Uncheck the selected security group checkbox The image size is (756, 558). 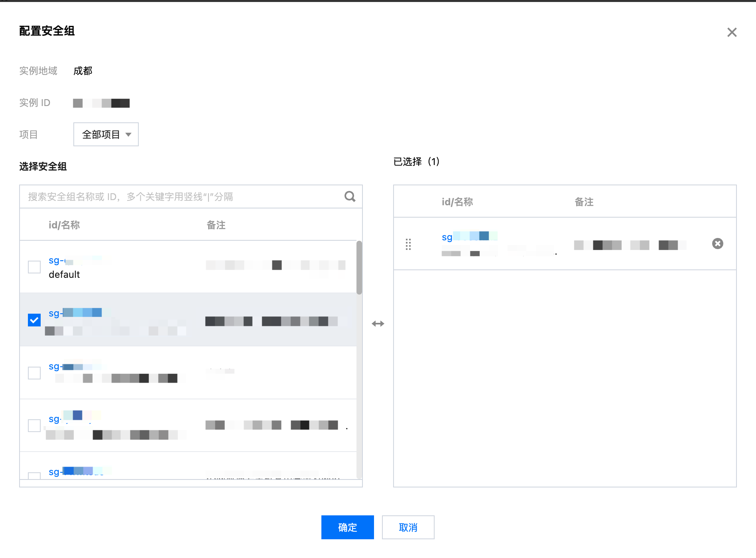(x=34, y=320)
